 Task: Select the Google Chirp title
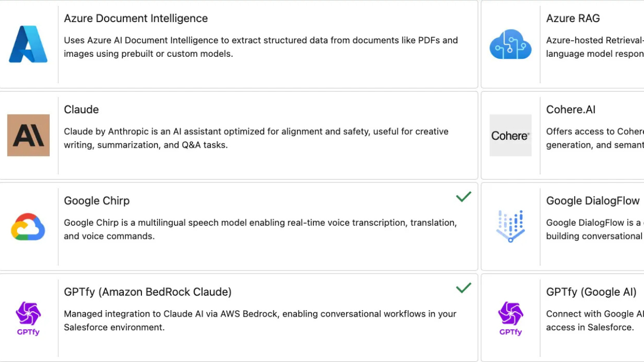(x=97, y=201)
